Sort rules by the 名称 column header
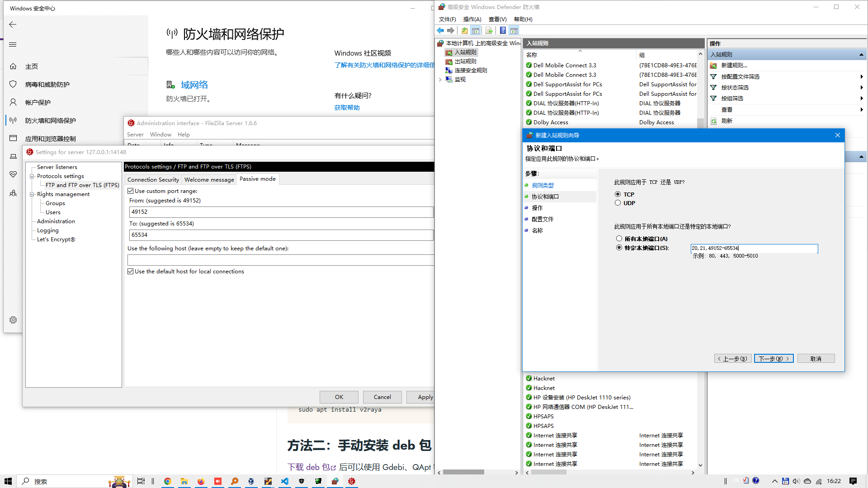The width and height of the screenshot is (868, 488). pyautogui.click(x=580, y=55)
